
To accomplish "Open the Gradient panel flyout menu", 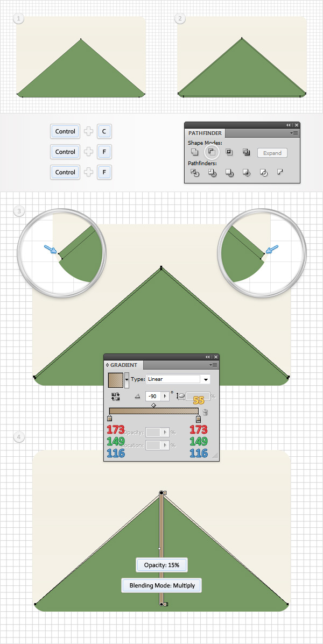I will [x=214, y=365].
